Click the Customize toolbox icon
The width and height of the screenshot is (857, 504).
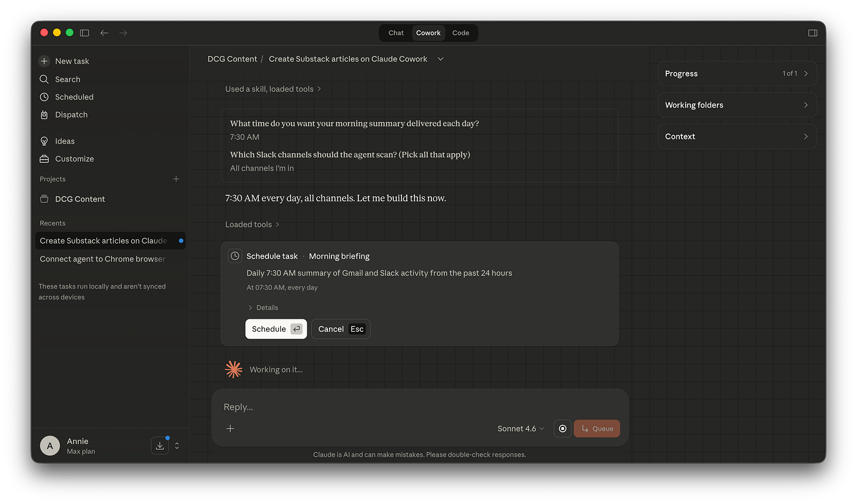click(x=44, y=159)
